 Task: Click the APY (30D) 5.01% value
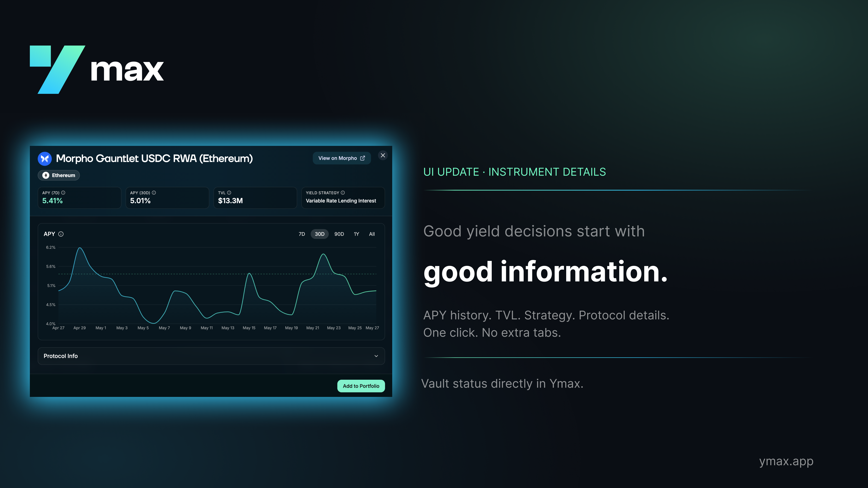140,201
